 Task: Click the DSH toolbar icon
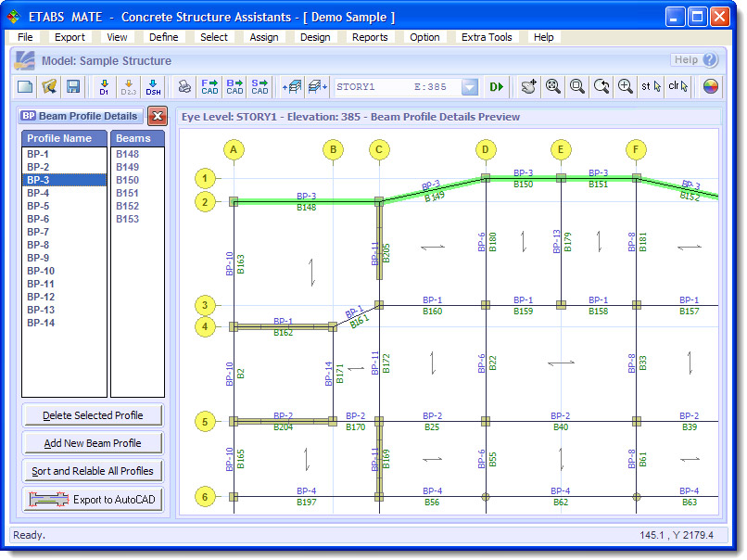(x=153, y=86)
